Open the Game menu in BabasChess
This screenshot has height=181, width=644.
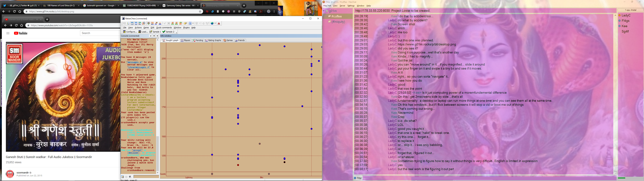click(x=146, y=28)
